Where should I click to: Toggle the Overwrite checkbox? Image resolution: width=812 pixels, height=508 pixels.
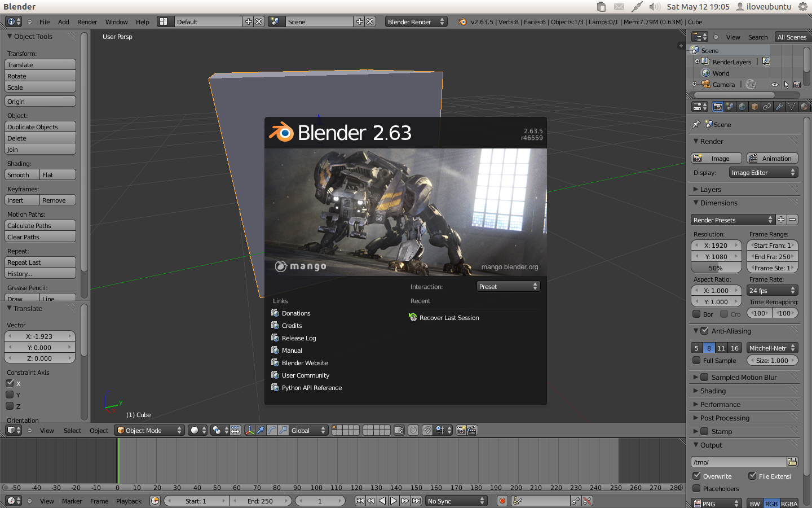[696, 476]
